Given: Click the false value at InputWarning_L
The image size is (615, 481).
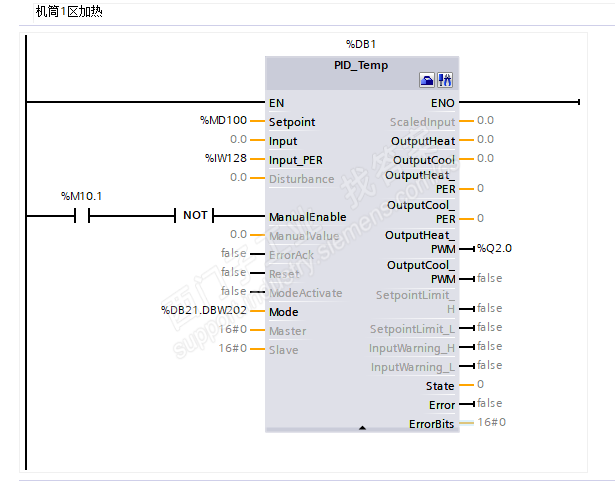Looking at the screenshot, I should pyautogui.click(x=489, y=365).
